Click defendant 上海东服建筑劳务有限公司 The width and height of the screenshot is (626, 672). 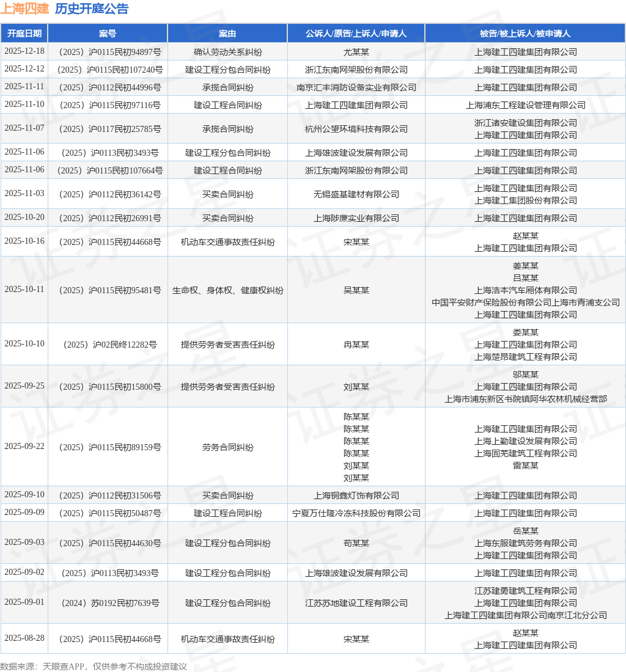coord(526,543)
